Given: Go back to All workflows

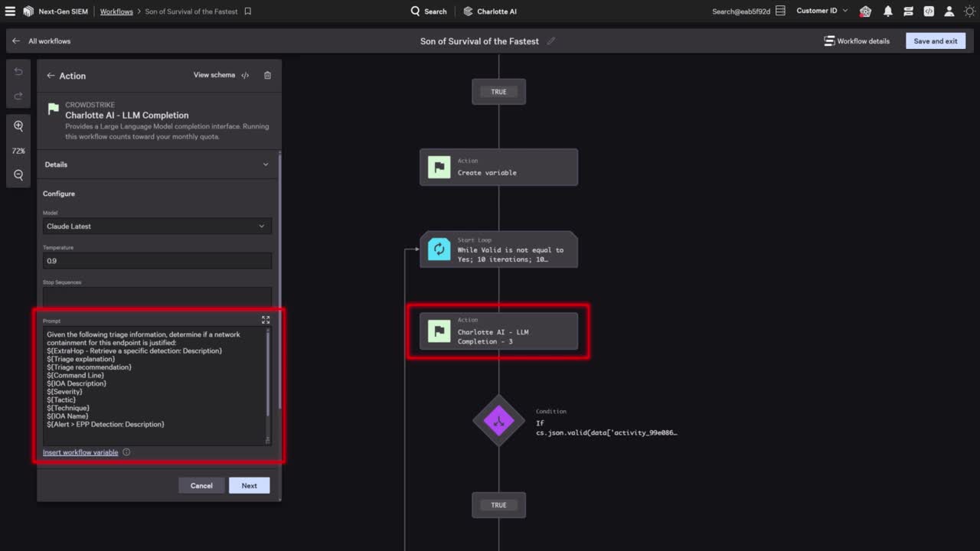Looking at the screenshot, I should [x=41, y=41].
